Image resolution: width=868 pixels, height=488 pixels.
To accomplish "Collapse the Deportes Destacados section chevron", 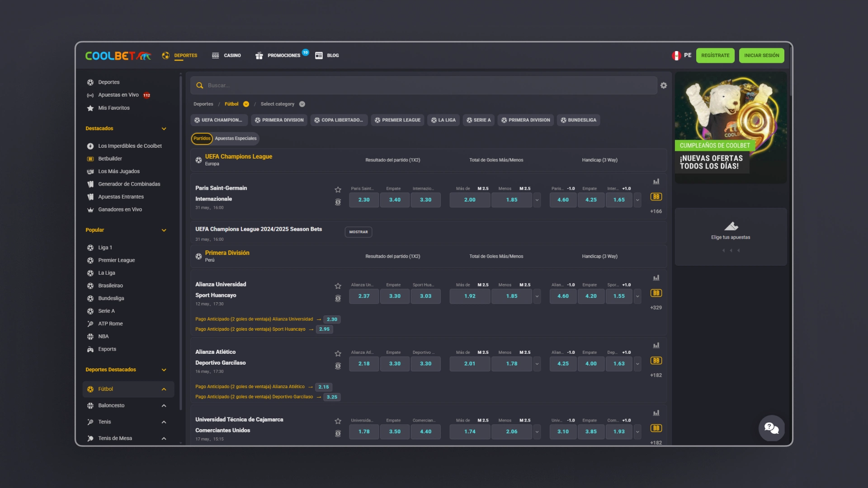I will pyautogui.click(x=164, y=370).
